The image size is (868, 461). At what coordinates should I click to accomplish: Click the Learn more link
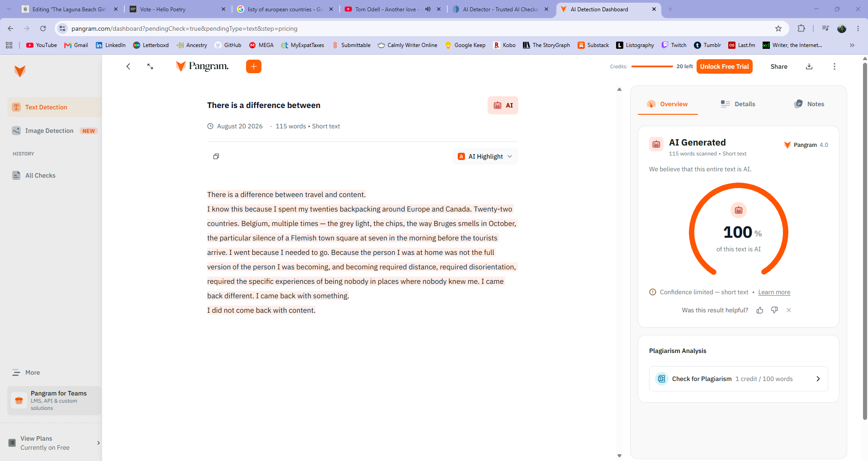coord(774,292)
